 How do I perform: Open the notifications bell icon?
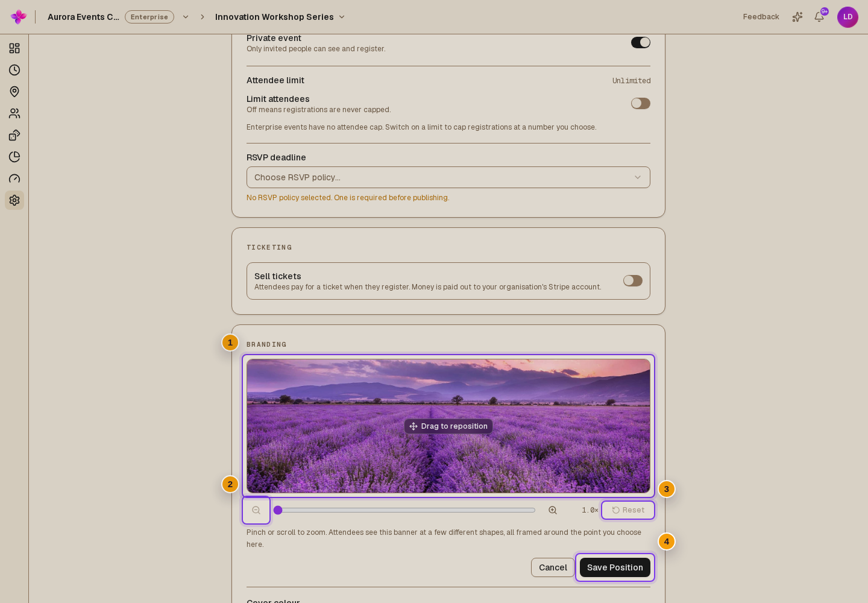819,17
